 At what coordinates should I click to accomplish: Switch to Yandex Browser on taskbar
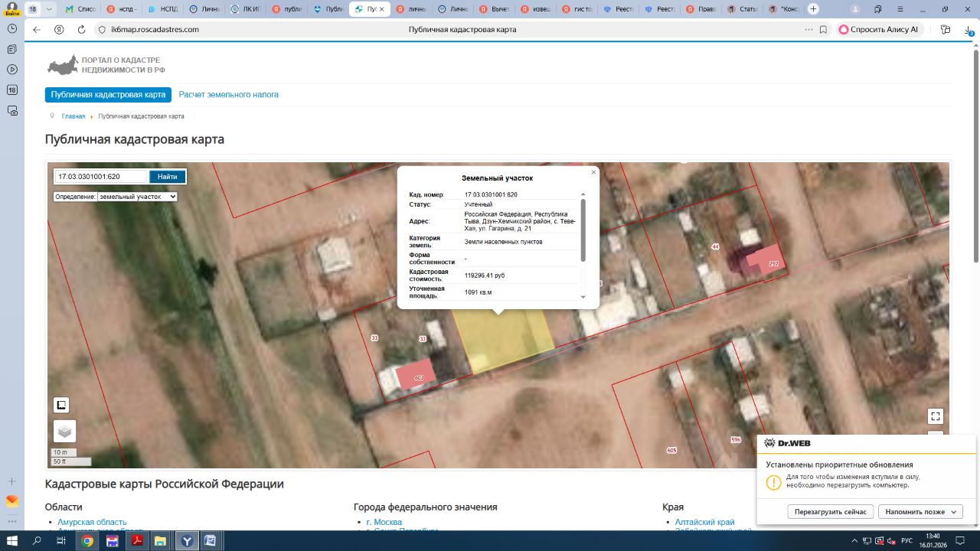(x=186, y=541)
